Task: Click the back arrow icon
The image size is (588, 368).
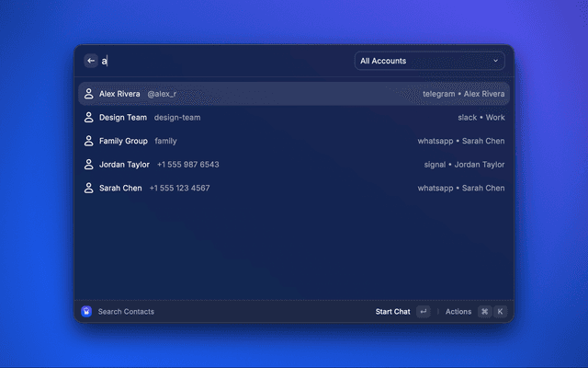Action: click(x=91, y=61)
